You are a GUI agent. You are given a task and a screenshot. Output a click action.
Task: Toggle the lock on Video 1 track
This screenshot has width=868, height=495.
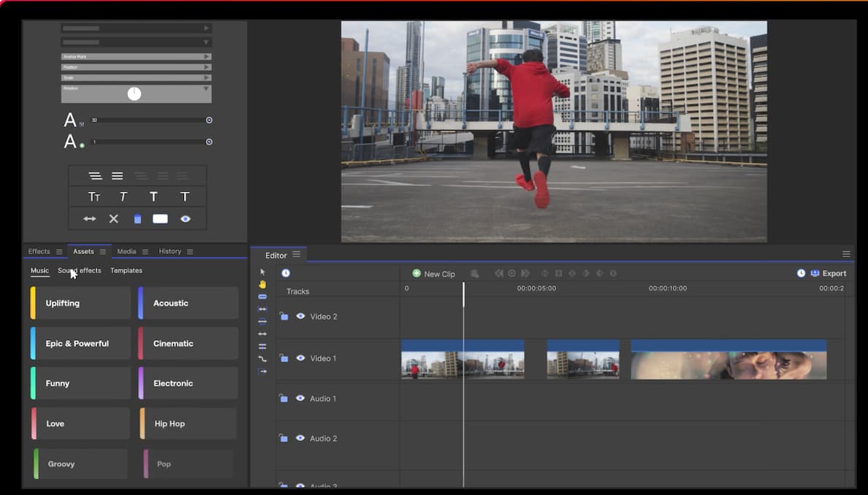[x=283, y=358]
